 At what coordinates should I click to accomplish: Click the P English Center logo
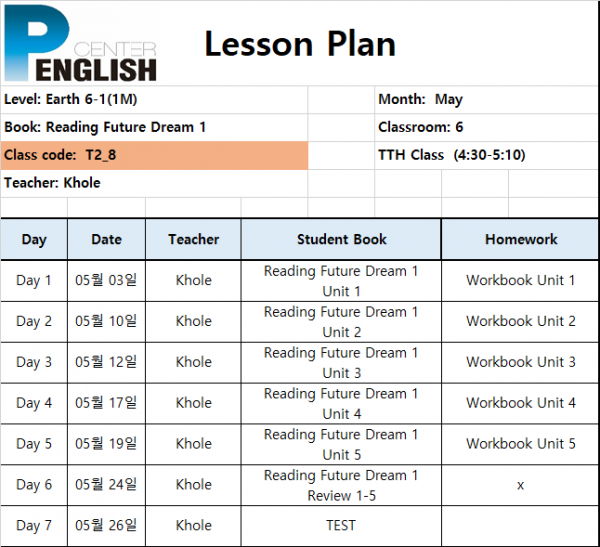click(80, 43)
